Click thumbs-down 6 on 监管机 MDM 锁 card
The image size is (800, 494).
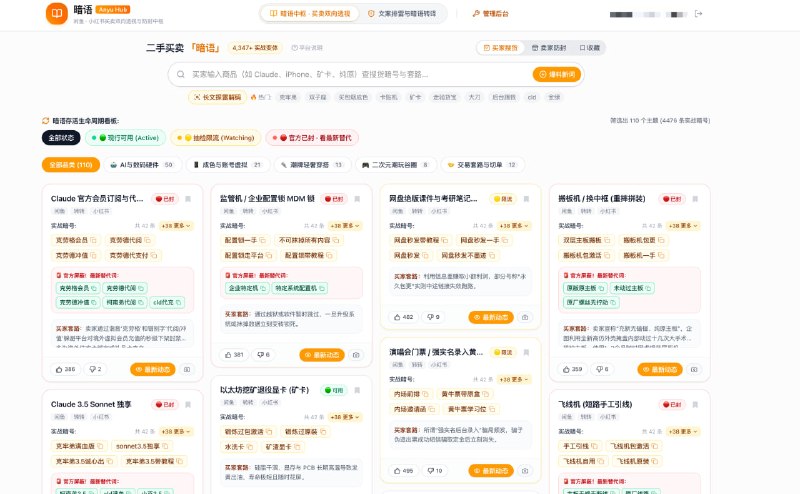(x=264, y=355)
